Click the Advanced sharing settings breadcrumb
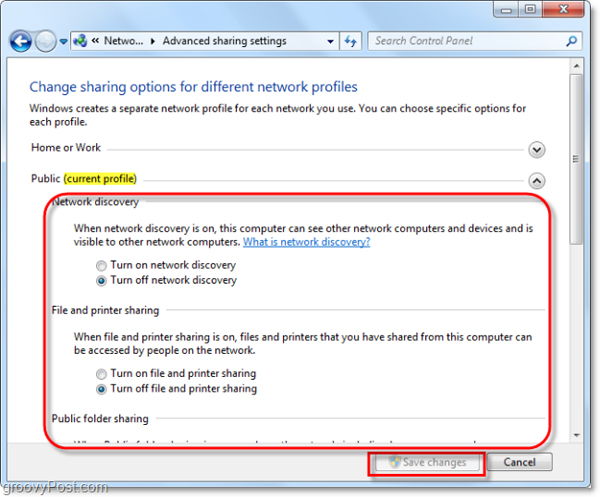Screen dimensions: 600x497 (225, 41)
